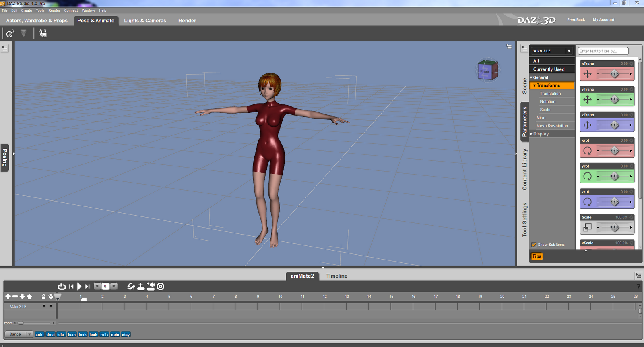Click the gray downward arrow toolbar icon

point(24,33)
